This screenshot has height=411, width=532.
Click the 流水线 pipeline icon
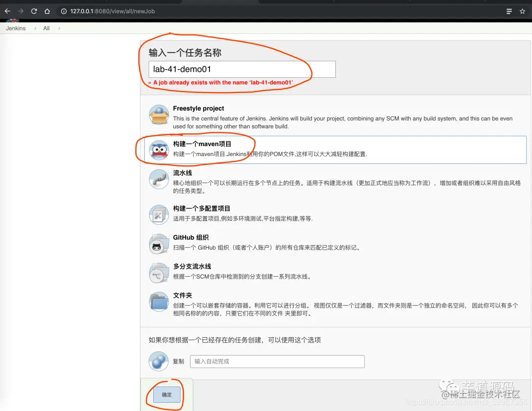click(x=159, y=180)
